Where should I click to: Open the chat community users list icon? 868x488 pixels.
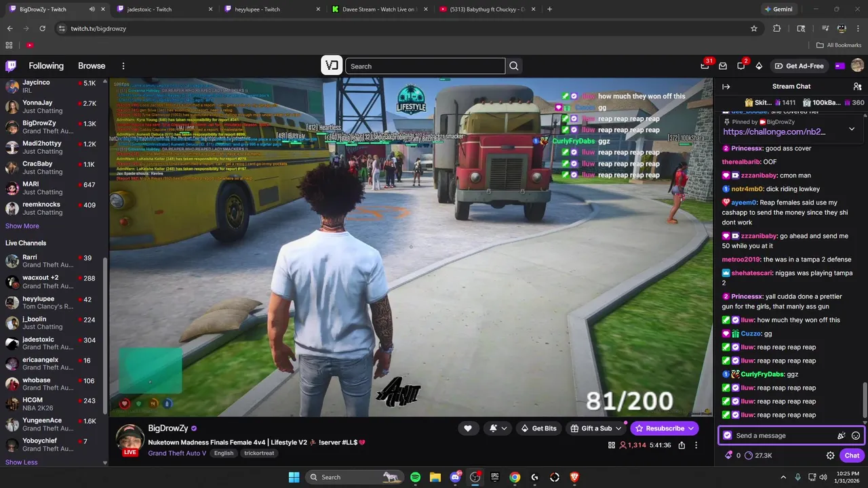[x=857, y=87]
